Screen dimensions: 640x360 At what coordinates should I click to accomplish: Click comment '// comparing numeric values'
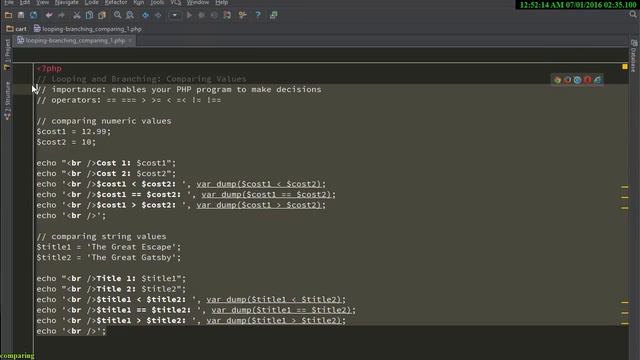pyautogui.click(x=104, y=121)
